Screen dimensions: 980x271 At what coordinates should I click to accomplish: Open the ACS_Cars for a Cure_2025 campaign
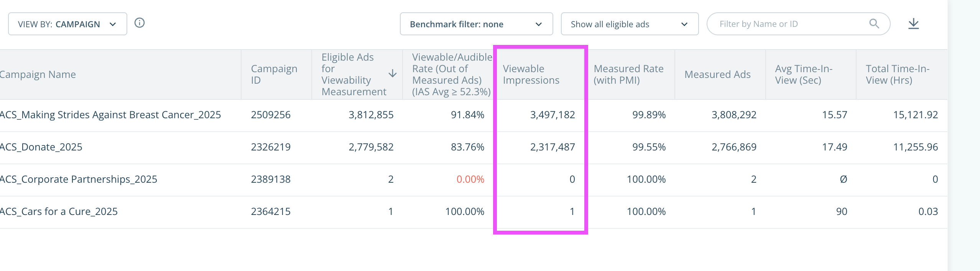(59, 212)
